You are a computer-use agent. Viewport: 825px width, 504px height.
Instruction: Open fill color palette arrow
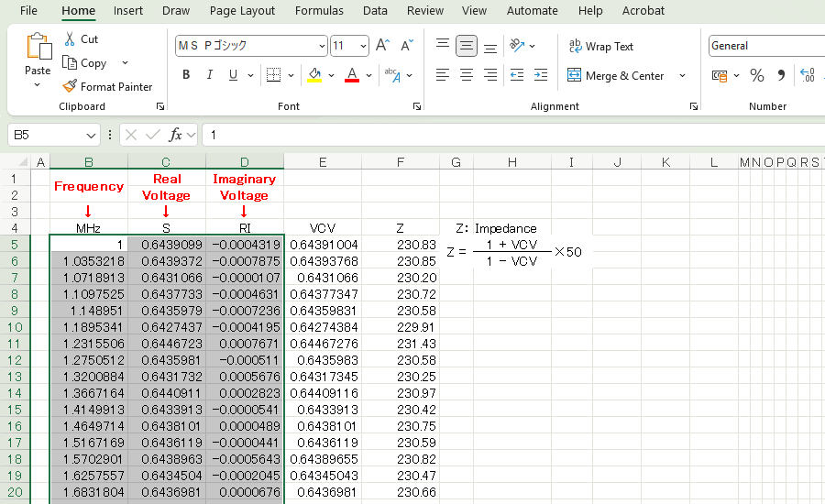tap(331, 76)
